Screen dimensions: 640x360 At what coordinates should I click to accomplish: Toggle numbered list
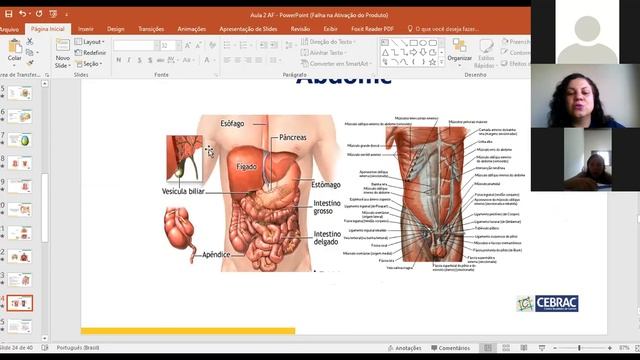(x=243, y=45)
